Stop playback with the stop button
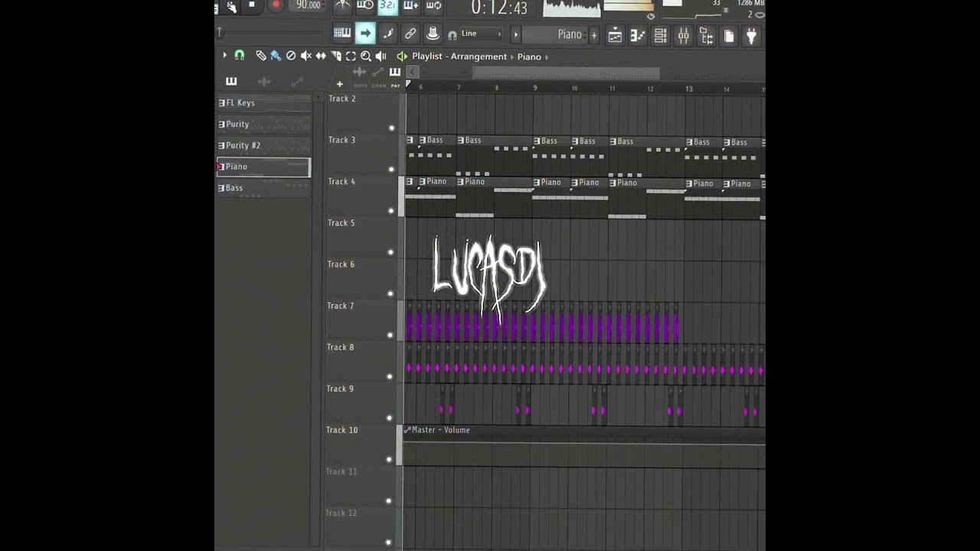Screen dimensions: 980x551 click(251, 5)
